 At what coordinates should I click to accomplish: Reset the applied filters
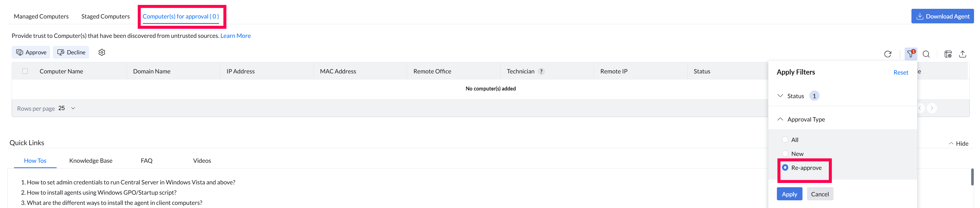click(900, 73)
